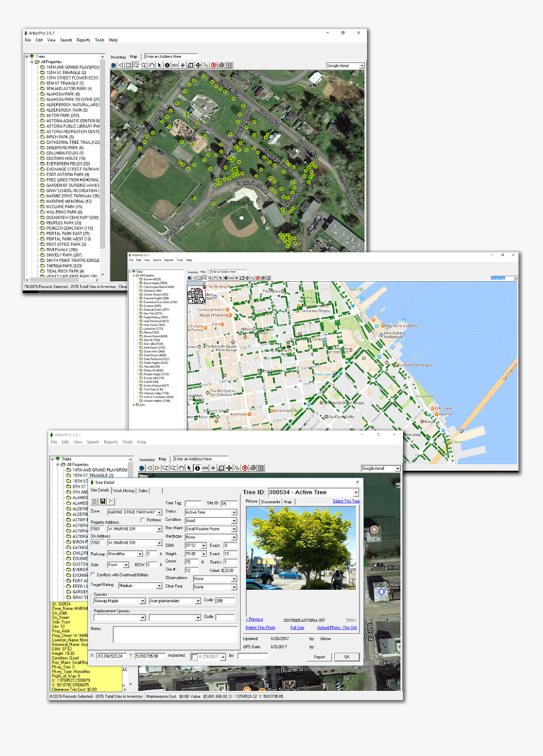Click the red clear-selection icon in bottom window
Viewport: 543px width, 756px height.
click(x=245, y=468)
